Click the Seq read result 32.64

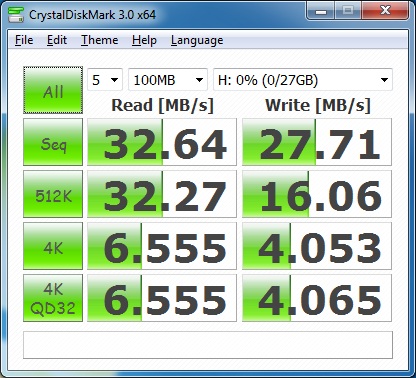point(162,142)
